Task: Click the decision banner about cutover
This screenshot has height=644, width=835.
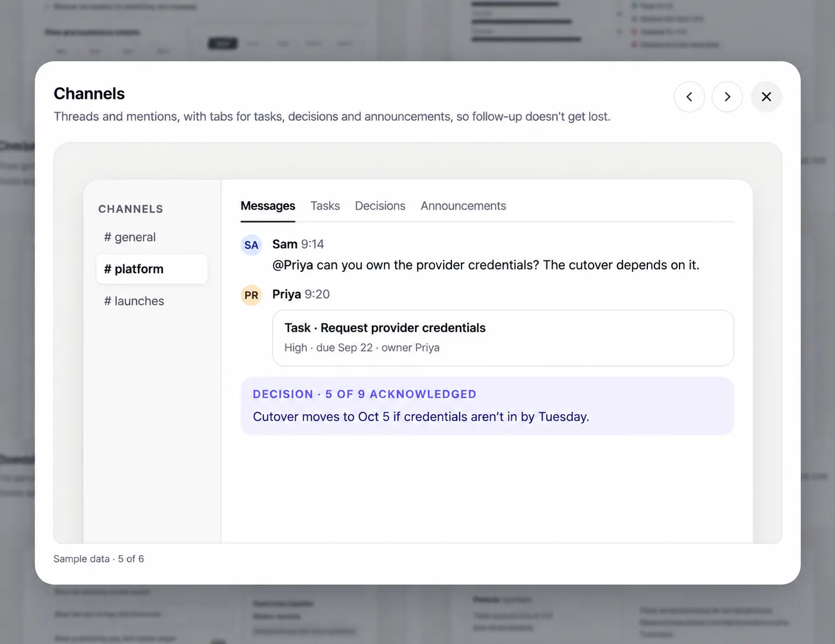Action: point(487,406)
